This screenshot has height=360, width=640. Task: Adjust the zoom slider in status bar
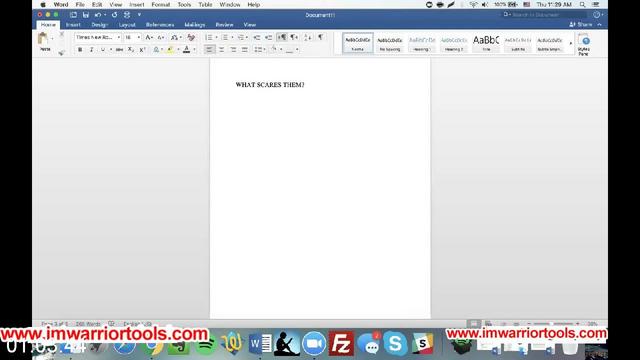(x=553, y=324)
